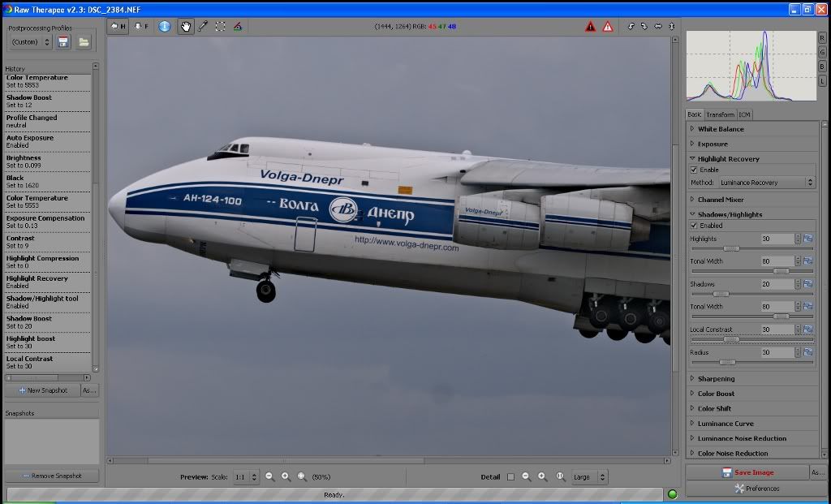Zoom in the preview
This screenshot has height=504, width=831.
(286, 476)
